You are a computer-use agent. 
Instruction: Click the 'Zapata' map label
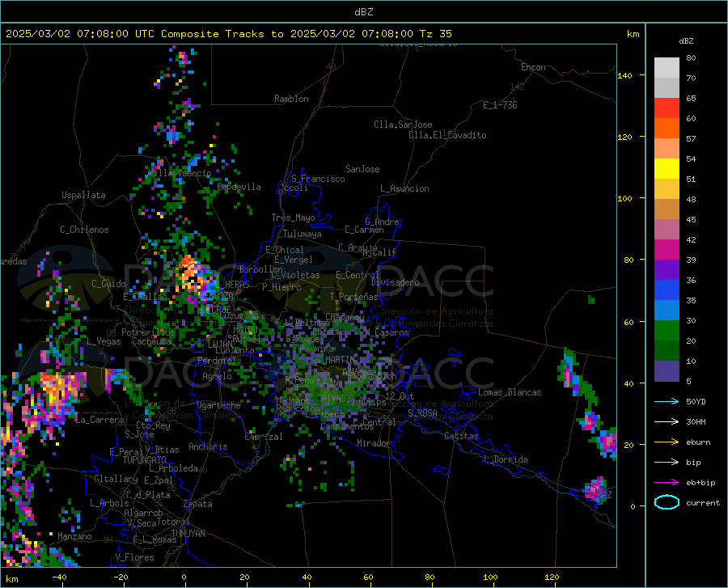pos(198,504)
